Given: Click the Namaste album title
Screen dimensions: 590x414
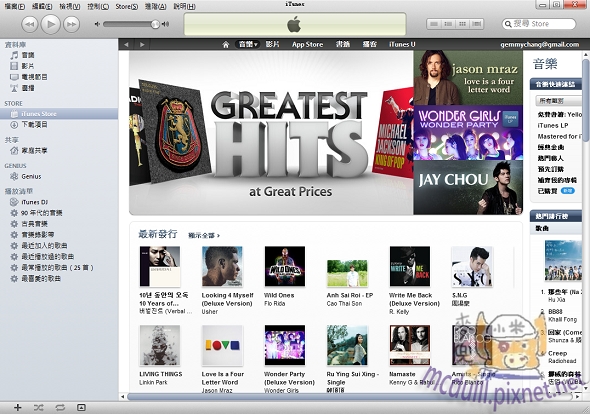Looking at the screenshot, I should [402, 374].
